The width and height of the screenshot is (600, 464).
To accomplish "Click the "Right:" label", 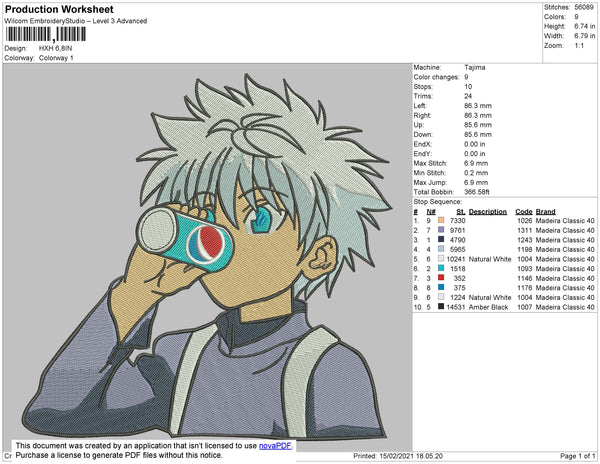I will (x=422, y=115).
